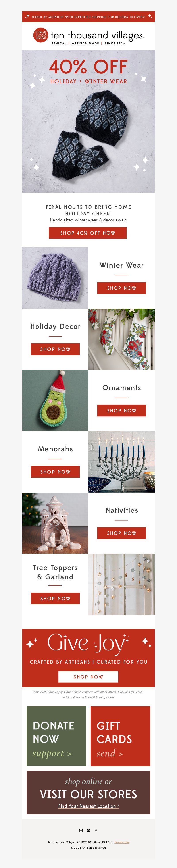
Task: Shop Now under Holiday Decor
Action: pos(55,349)
